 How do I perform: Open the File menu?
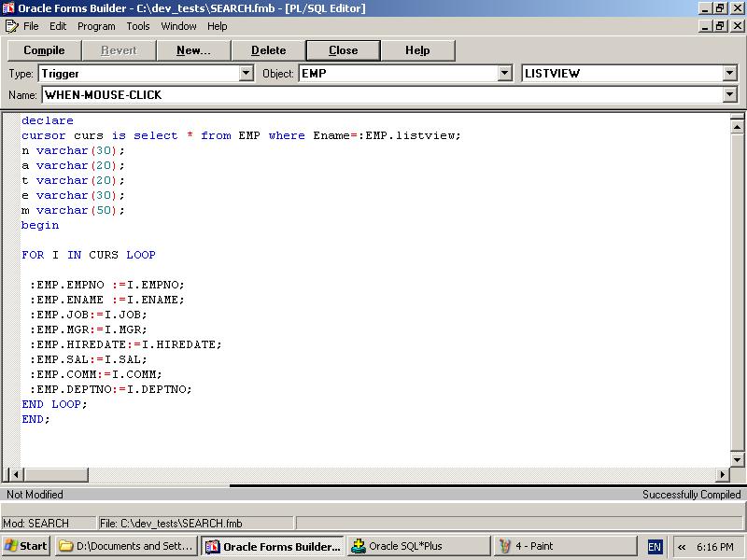pyautogui.click(x=31, y=26)
